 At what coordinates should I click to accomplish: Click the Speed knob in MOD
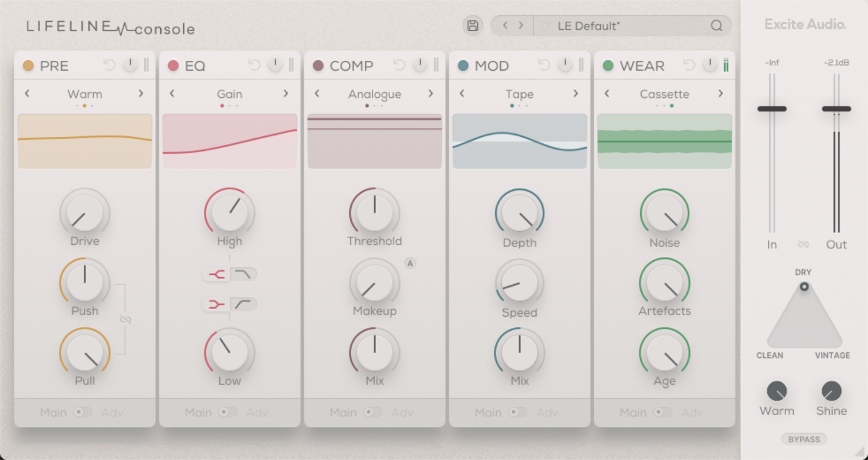coord(520,283)
